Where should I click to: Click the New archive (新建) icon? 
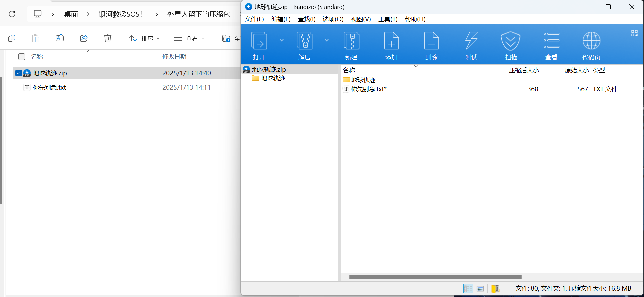click(351, 41)
